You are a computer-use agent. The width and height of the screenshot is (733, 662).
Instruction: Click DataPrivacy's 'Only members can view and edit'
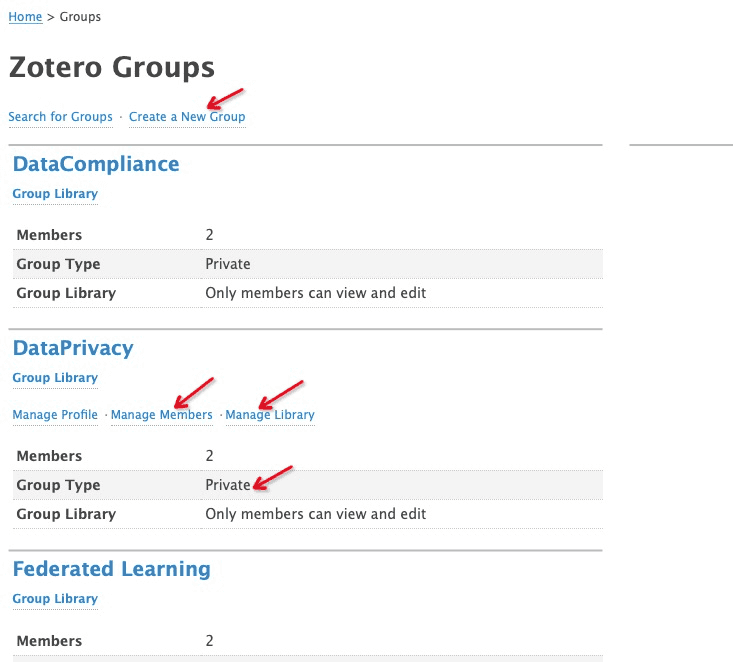tap(315, 514)
